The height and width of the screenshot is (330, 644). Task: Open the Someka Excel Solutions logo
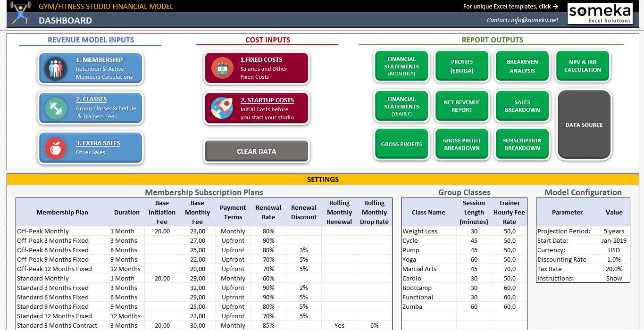[600, 14]
